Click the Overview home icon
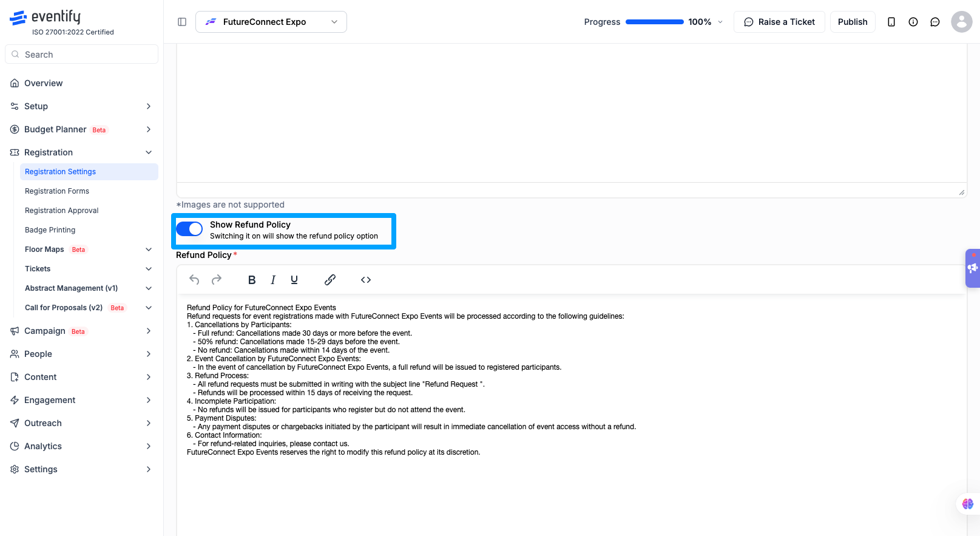 pos(15,83)
